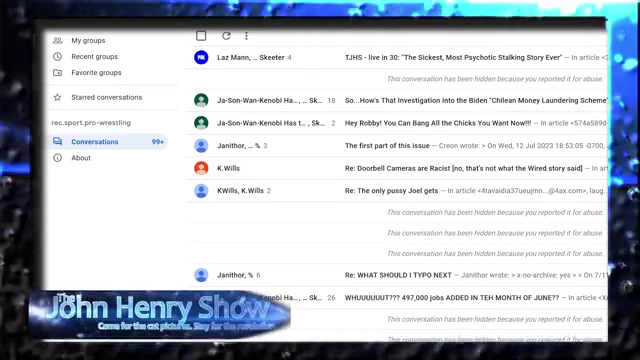
Task: Click the avatar beside the Hey Robby thread
Action: click(x=201, y=123)
